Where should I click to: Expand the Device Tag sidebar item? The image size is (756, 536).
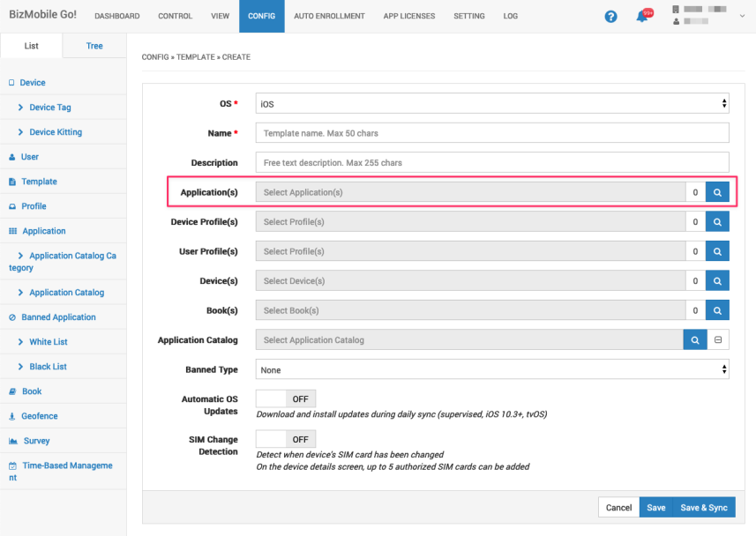tap(49, 108)
